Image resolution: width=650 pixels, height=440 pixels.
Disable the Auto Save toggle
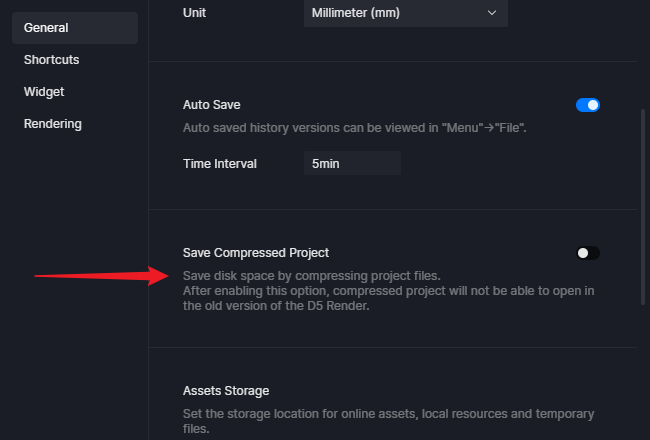pyautogui.click(x=587, y=105)
